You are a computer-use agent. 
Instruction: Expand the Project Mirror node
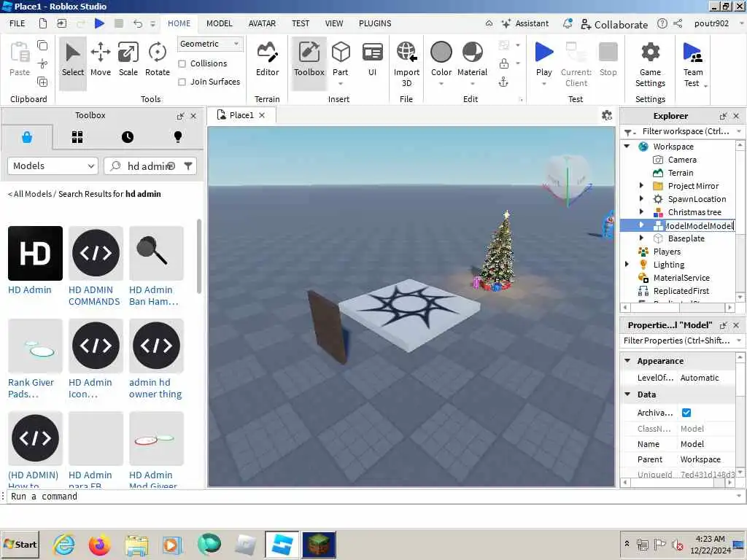641,186
